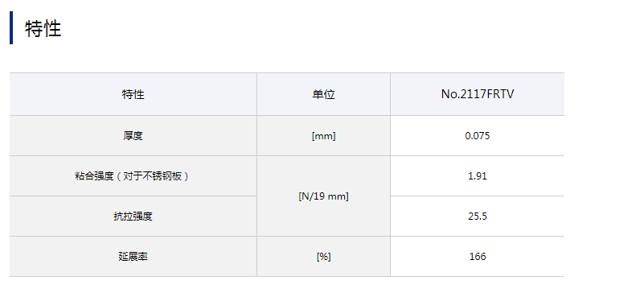Click the 粘合强度（对于不锈钢板）row label
Viewport: 644px width, 297px height.
click(x=133, y=176)
